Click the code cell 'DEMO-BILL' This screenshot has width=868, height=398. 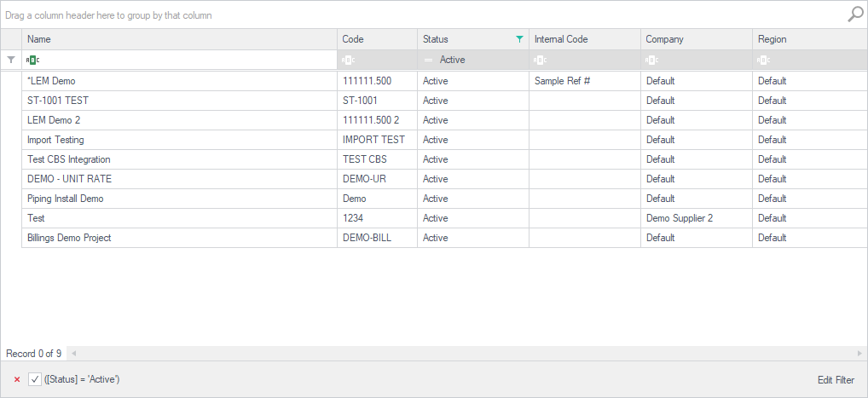coord(377,238)
